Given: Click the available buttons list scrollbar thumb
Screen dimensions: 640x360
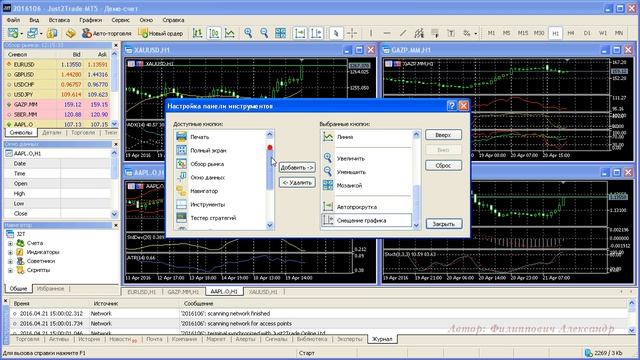Looking at the screenshot, I should point(270,167).
